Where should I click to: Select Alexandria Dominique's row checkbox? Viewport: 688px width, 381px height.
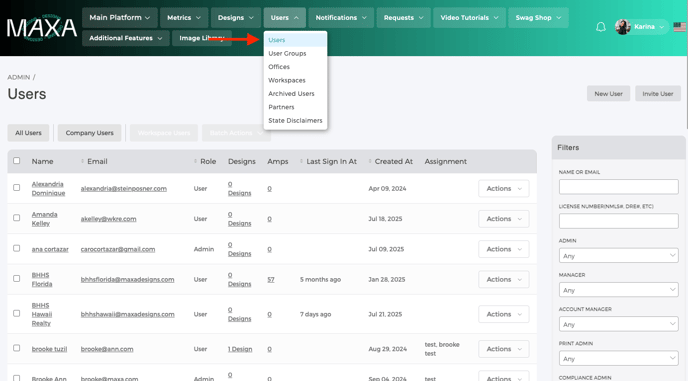[17, 187]
